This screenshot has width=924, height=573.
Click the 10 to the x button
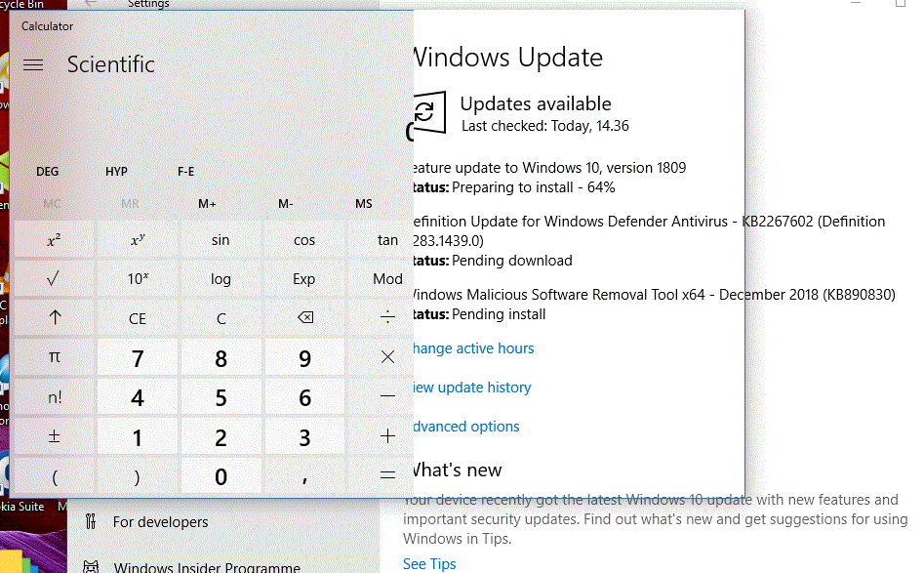(138, 279)
